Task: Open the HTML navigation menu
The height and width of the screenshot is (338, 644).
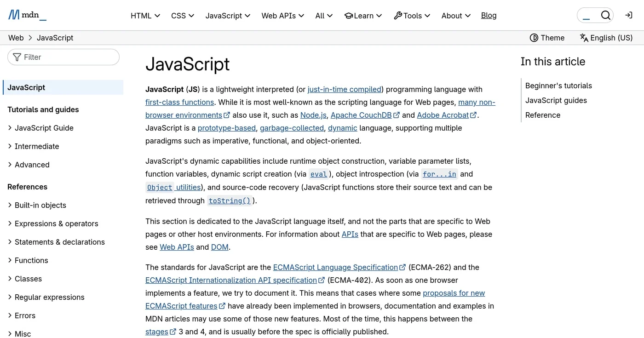Action: click(x=145, y=16)
